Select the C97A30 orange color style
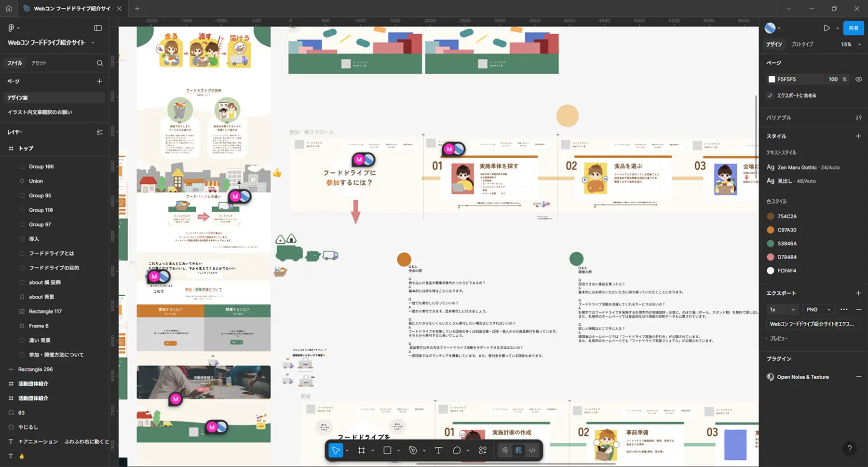The height and width of the screenshot is (467, 868). click(x=787, y=230)
